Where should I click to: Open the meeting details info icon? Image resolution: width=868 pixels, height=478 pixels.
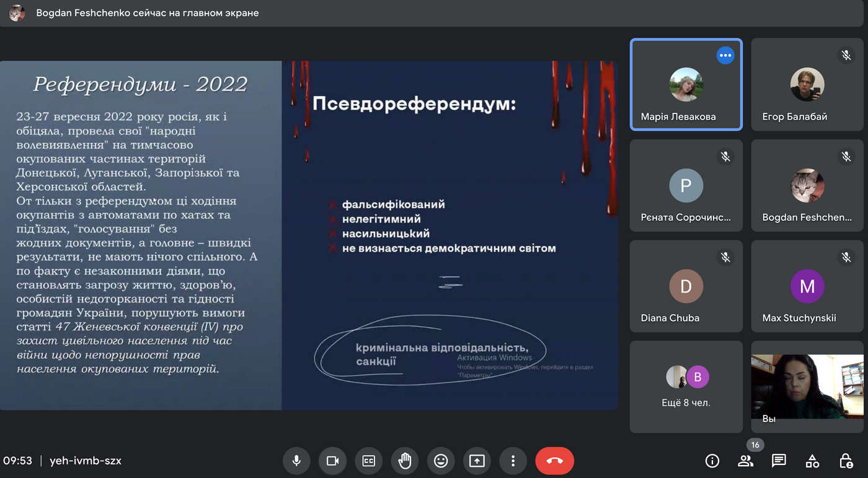(712, 461)
